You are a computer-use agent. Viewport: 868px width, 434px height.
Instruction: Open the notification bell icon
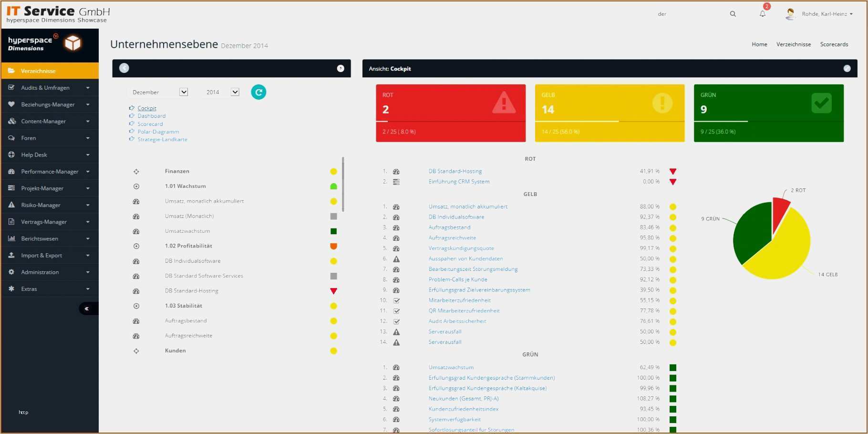pyautogui.click(x=763, y=14)
